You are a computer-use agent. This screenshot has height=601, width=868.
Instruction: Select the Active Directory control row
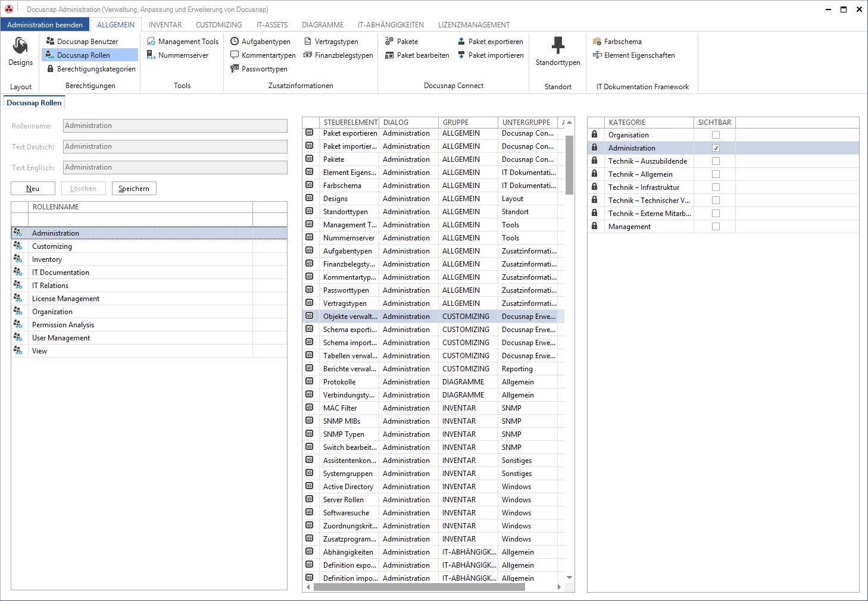433,486
